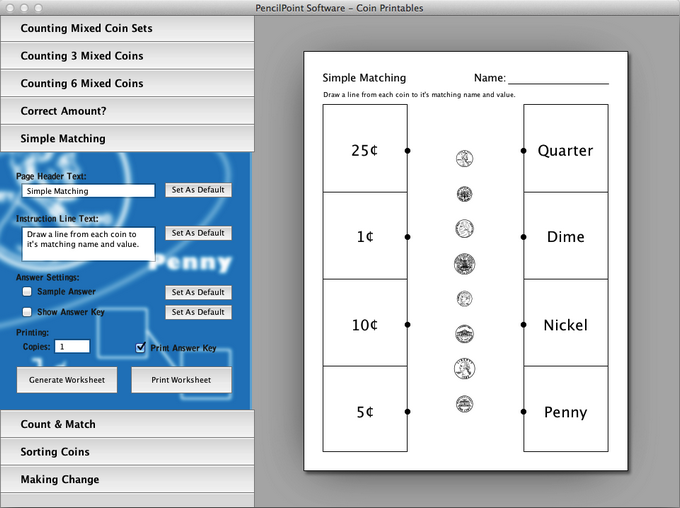The width and height of the screenshot is (680, 508).
Task: Click Set As Default beside Page Header Text
Action: click(x=197, y=190)
